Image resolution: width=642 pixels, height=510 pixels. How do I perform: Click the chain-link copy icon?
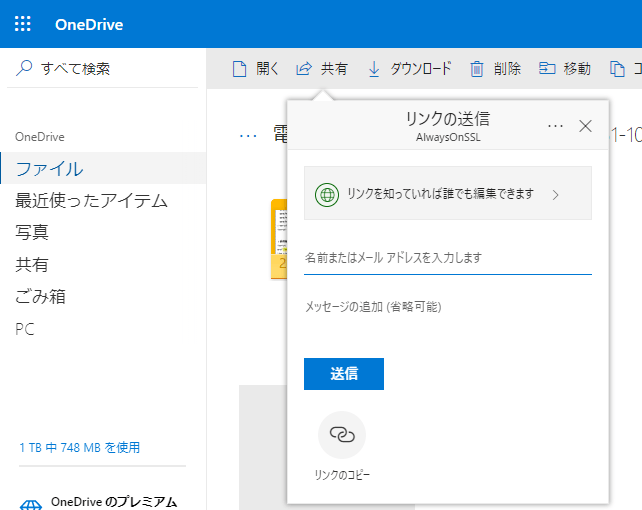pos(342,435)
